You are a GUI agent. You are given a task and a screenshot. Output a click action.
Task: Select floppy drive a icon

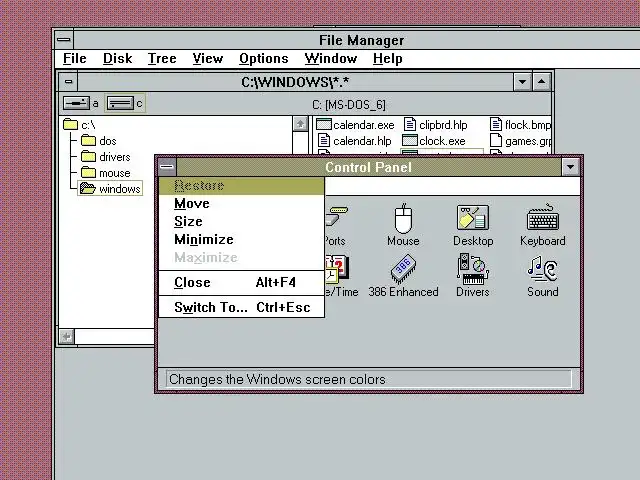point(76,103)
